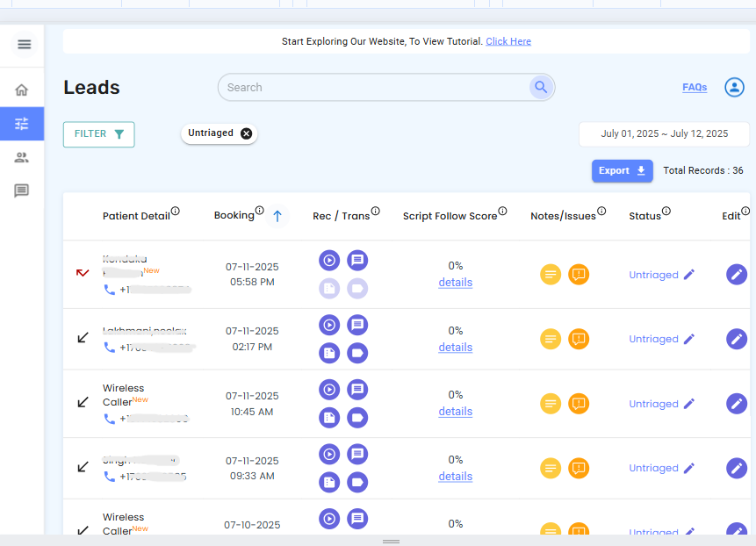
Task: Play recording for the 07-10-2025 Wireless Caller
Action: click(329, 519)
